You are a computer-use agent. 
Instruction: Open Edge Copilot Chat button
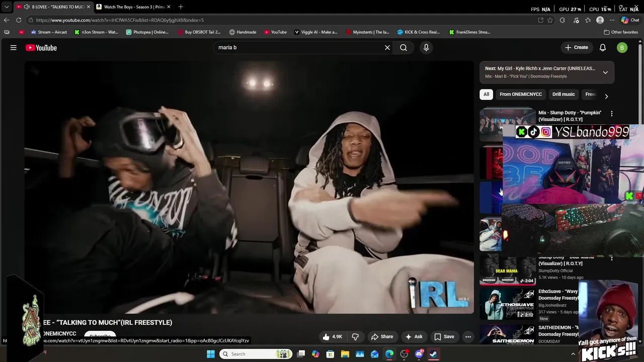[x=629, y=20]
